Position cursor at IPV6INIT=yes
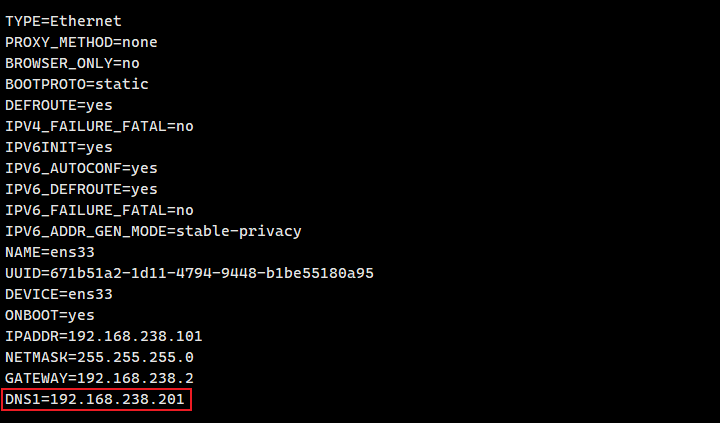720x423 pixels. [59, 147]
